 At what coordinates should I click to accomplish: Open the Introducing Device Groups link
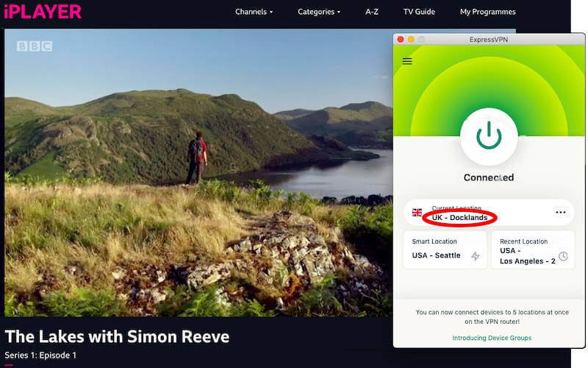(x=492, y=338)
